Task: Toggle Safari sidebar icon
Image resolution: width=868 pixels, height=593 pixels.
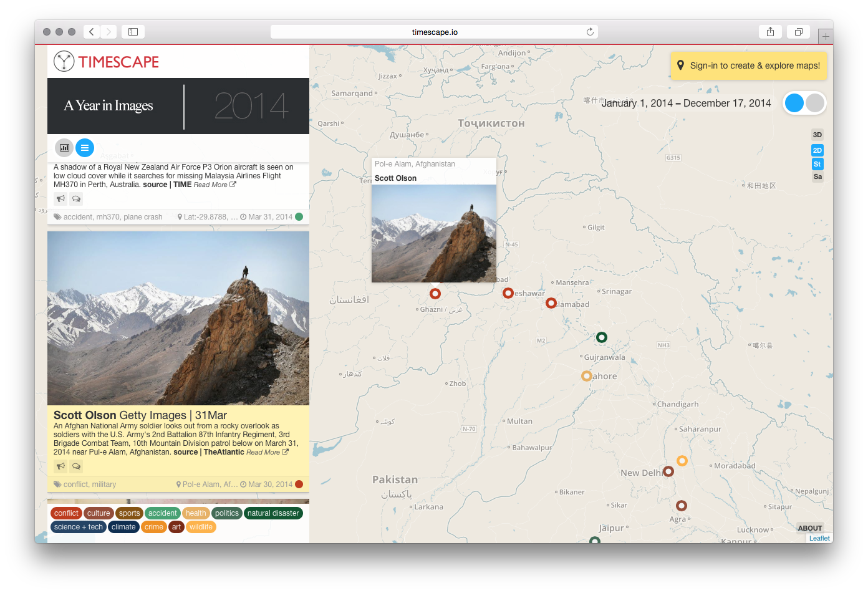Action: [x=133, y=32]
